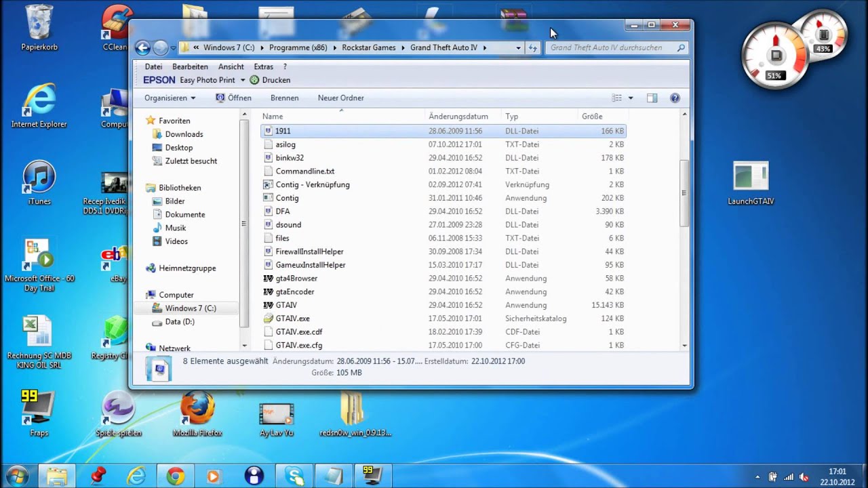Click in the Grand Theft Auto IV search field
Image resolution: width=868 pixels, height=488 pixels.
[x=612, y=48]
